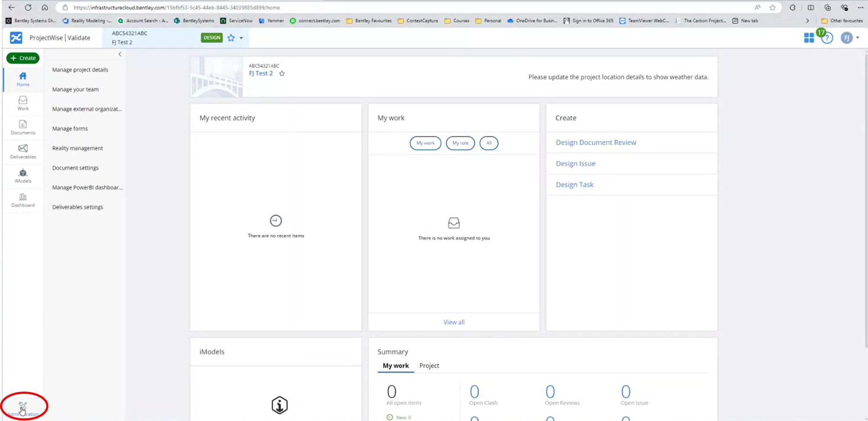Viewport: 868px width, 421px height.
Task: Open the browser collections icon
Action: tap(827, 7)
